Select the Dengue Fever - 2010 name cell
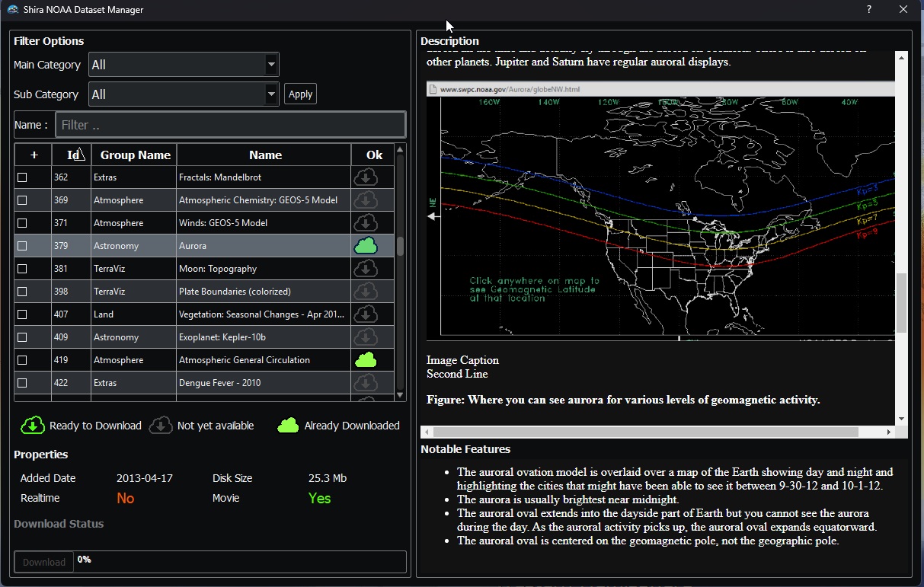The width and height of the screenshot is (924, 587). pos(264,383)
